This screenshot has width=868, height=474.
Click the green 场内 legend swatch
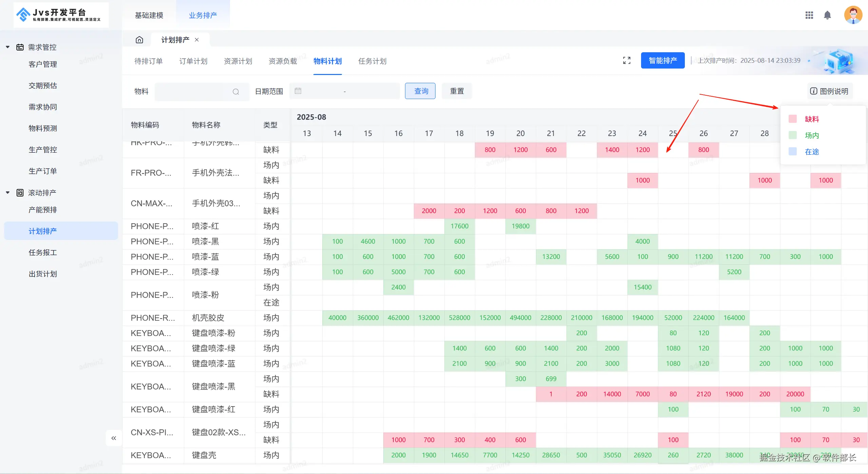pos(792,135)
